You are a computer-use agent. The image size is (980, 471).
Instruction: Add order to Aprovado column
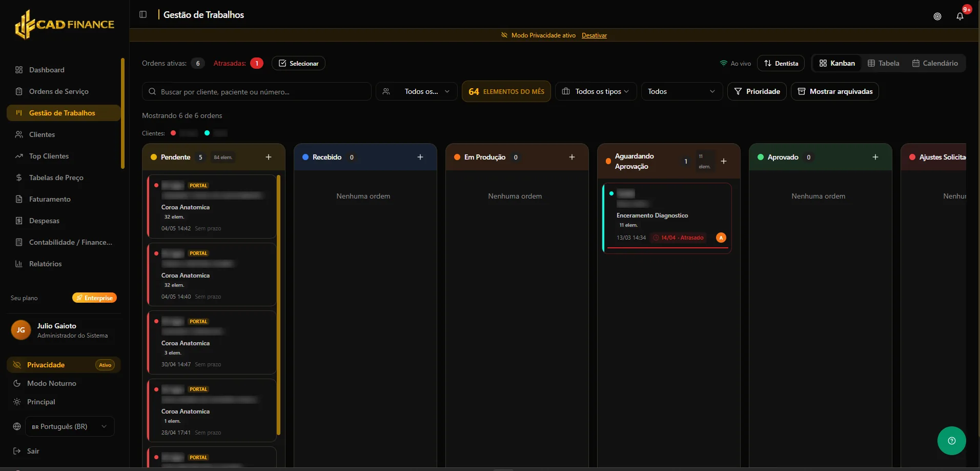tap(875, 157)
